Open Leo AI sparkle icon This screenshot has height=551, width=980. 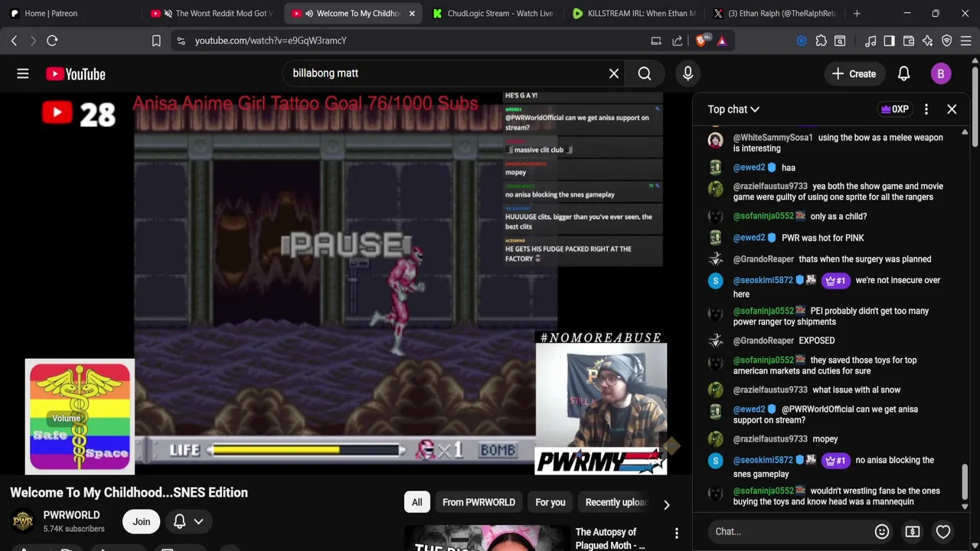click(927, 41)
